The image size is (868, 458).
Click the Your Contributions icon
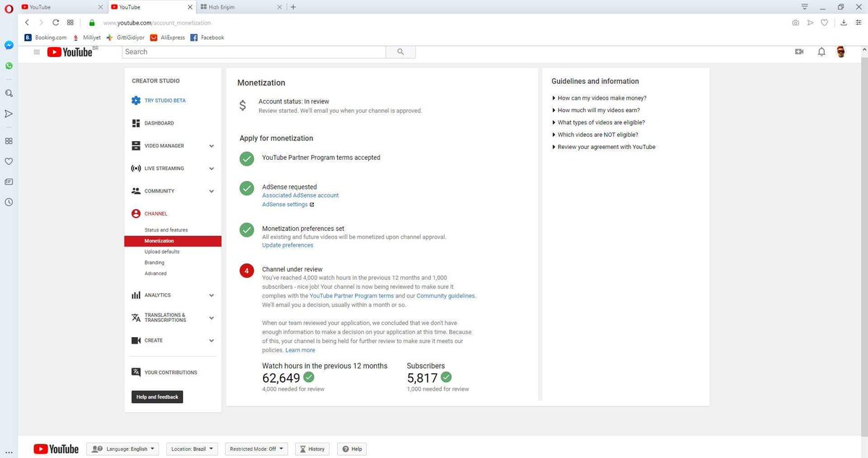tap(136, 373)
